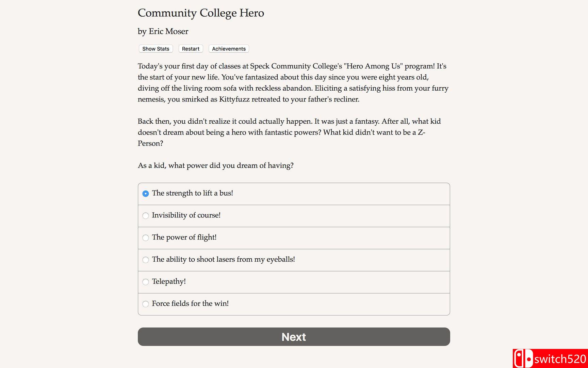Select the strength to lift a bus radio button

coord(146,194)
